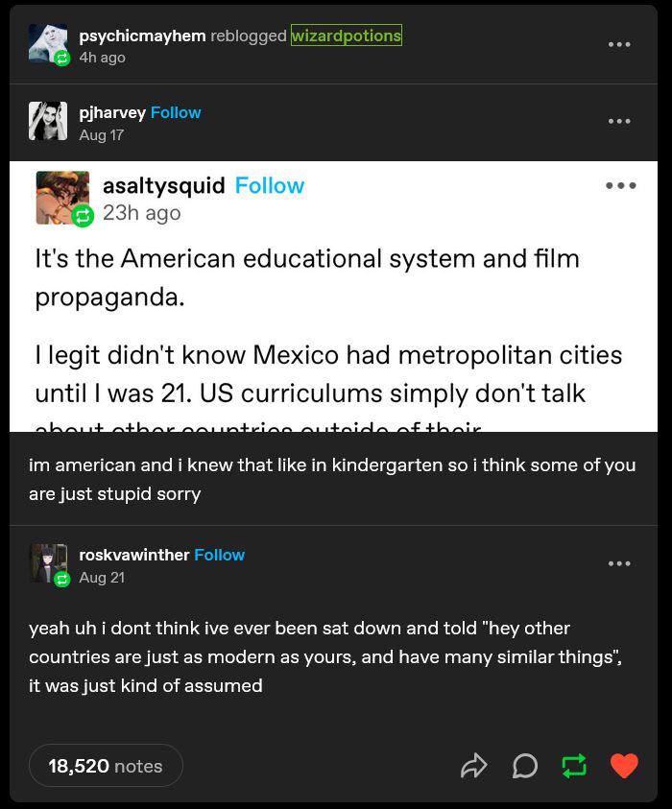Screen dimensions: 672x809
Task: Click asaltysquid's avatar in the screenshot
Action: pos(62,198)
